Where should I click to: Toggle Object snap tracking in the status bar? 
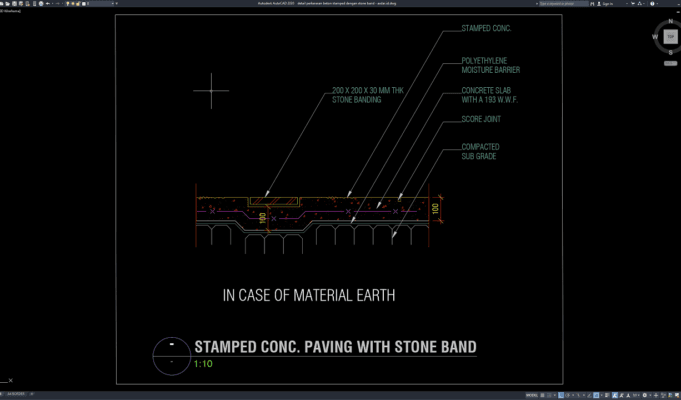(x=589, y=395)
